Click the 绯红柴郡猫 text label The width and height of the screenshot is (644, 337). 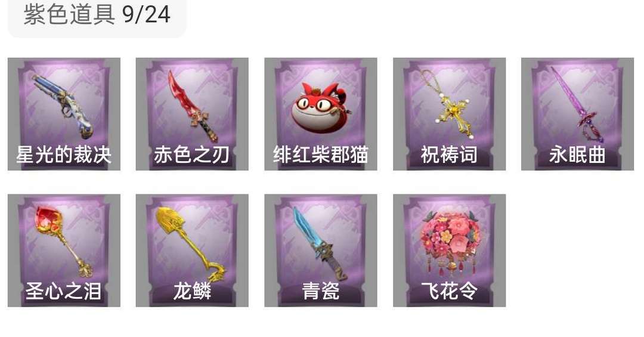tap(321, 155)
